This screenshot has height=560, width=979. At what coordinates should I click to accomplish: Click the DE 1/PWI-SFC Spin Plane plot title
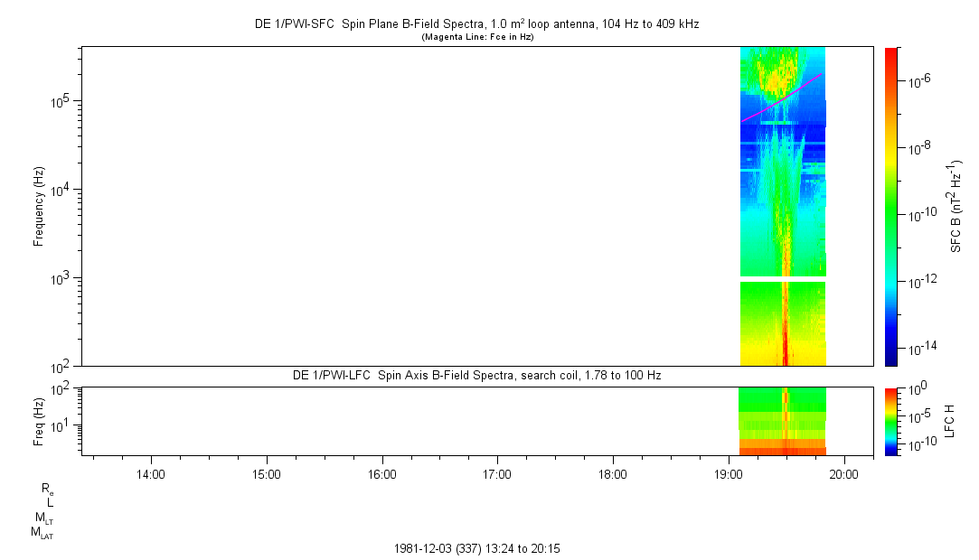(x=476, y=24)
